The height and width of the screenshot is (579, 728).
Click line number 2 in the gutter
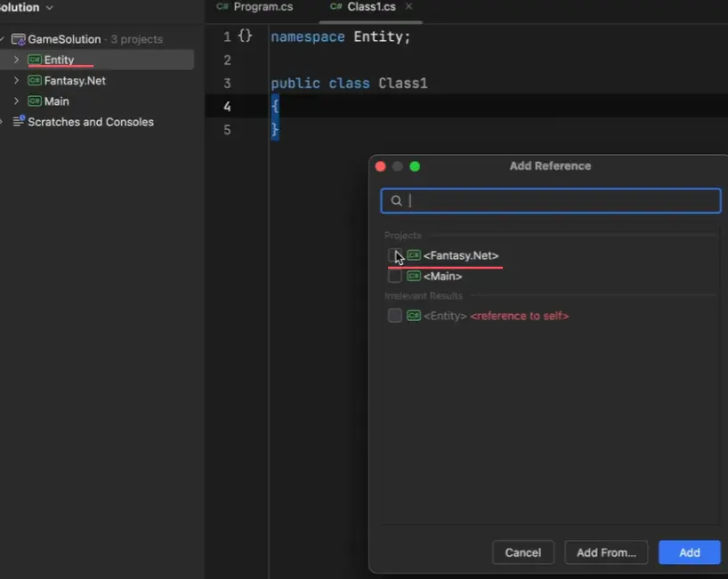[227, 60]
